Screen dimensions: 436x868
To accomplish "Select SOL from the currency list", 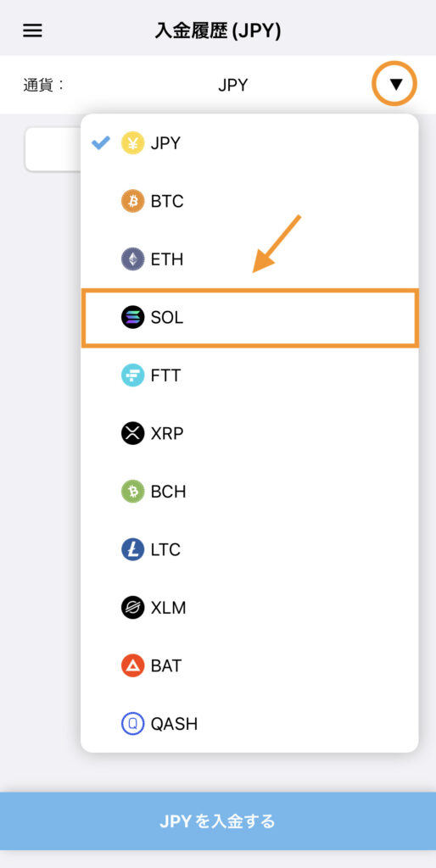I will click(x=250, y=318).
